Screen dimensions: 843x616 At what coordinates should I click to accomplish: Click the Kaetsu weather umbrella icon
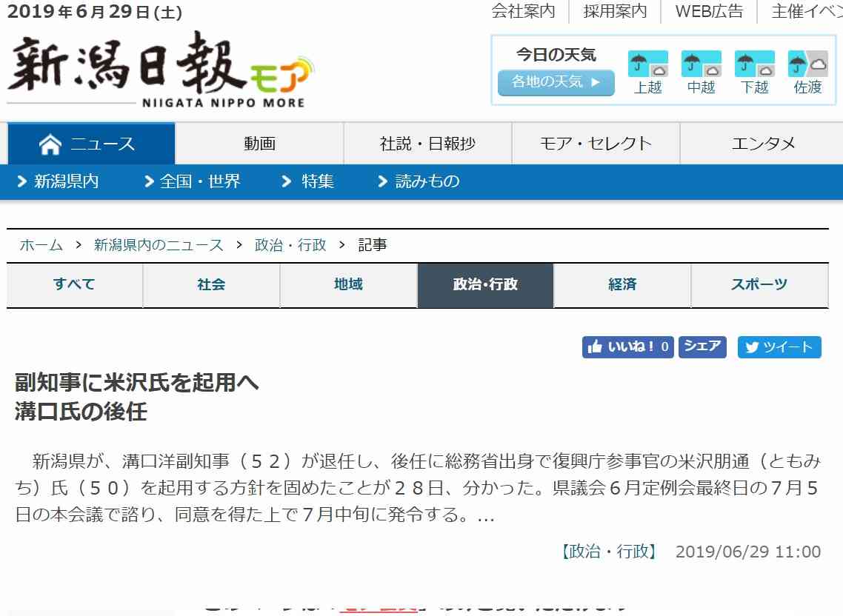754,64
